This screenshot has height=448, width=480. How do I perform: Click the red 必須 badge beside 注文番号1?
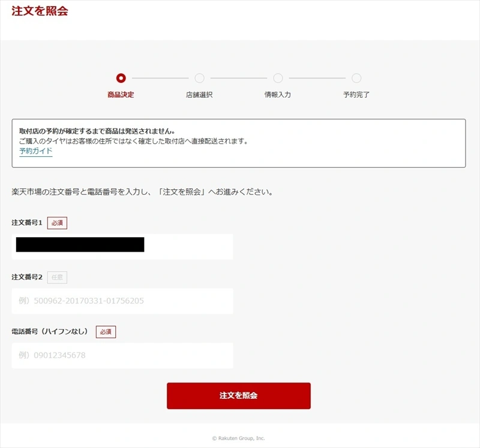58,223
